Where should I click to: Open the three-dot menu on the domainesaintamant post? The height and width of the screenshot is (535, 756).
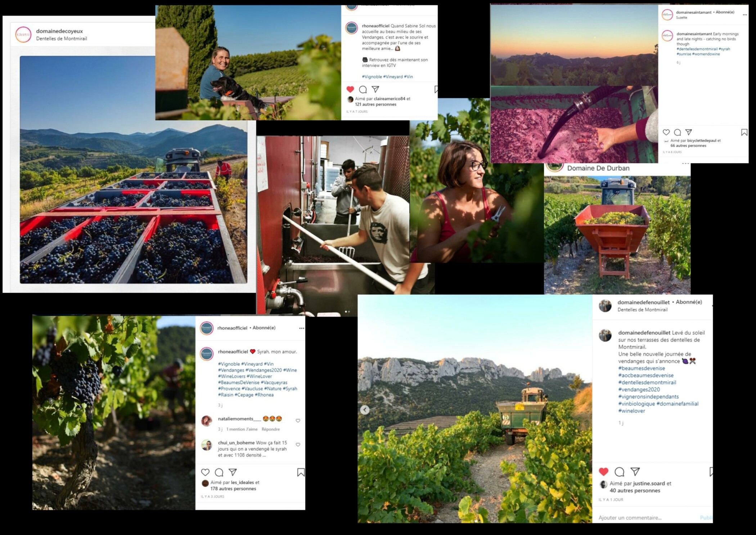point(744,15)
